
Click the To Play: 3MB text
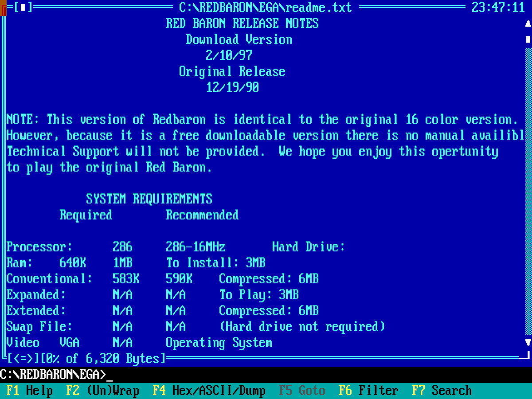(259, 295)
